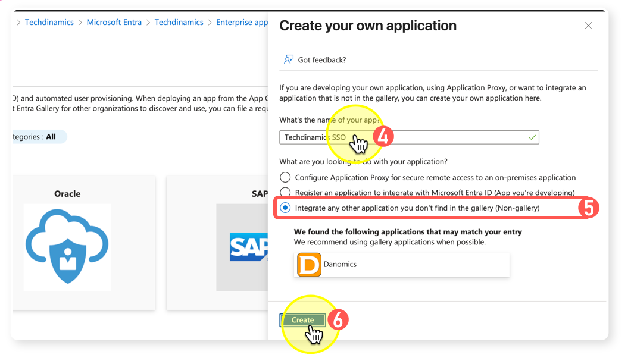
Task: Open the Microsoft Entra breadcrumb link
Action: [x=114, y=23]
